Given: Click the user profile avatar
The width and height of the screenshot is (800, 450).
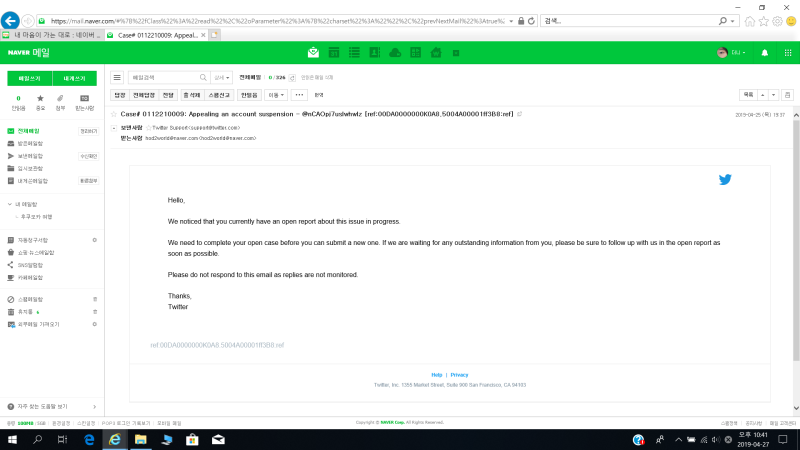Looking at the screenshot, I should point(722,53).
